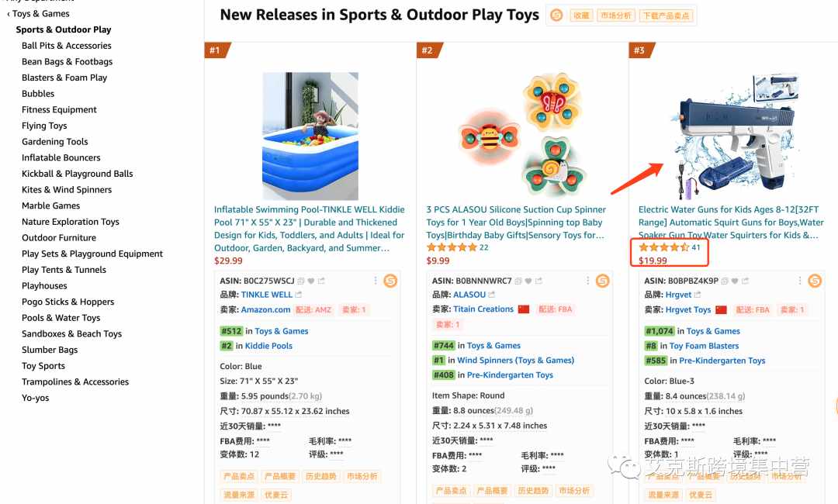Click the orange S icon next to page title
Screen dimensions: 838x504
[556, 16]
